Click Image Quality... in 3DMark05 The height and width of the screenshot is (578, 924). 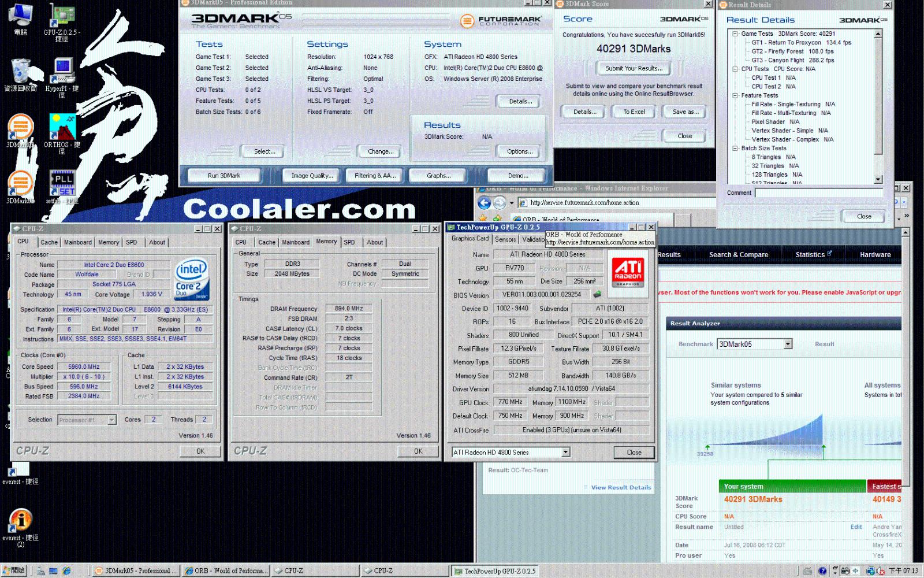pos(312,176)
